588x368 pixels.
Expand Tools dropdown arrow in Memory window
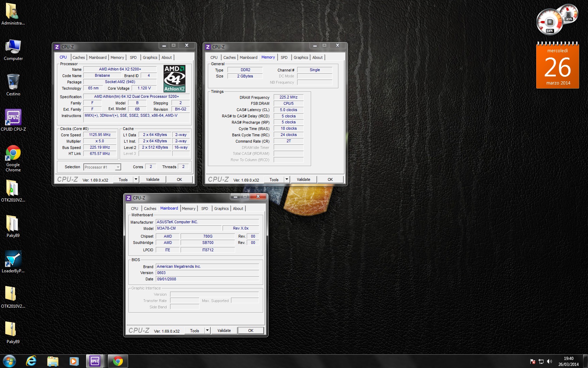[x=287, y=179]
